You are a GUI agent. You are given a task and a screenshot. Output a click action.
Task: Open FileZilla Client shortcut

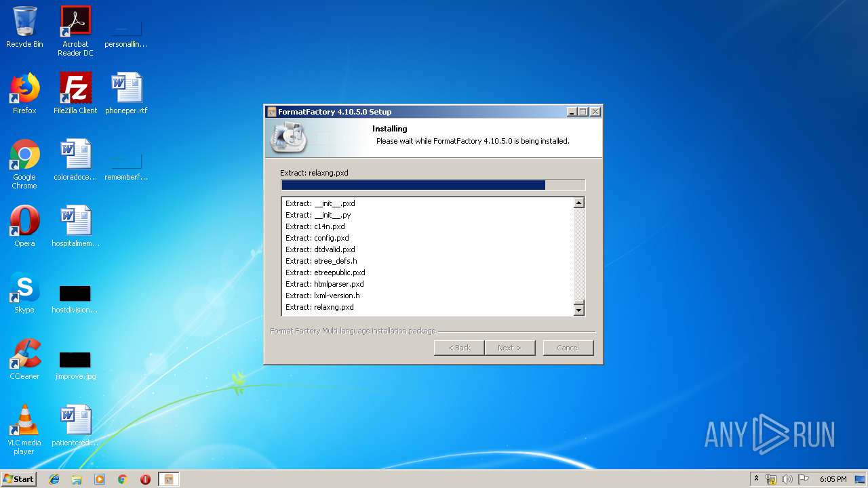tap(75, 94)
